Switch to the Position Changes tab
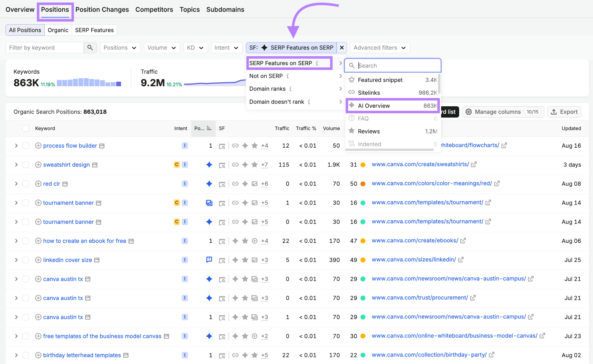593x364 pixels. [x=102, y=10]
